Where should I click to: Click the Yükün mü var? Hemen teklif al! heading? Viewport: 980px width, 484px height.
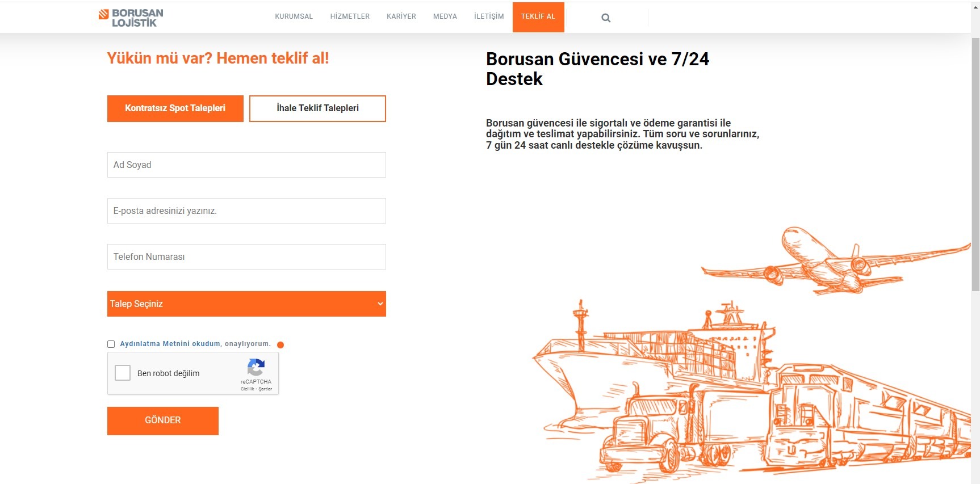pos(218,58)
